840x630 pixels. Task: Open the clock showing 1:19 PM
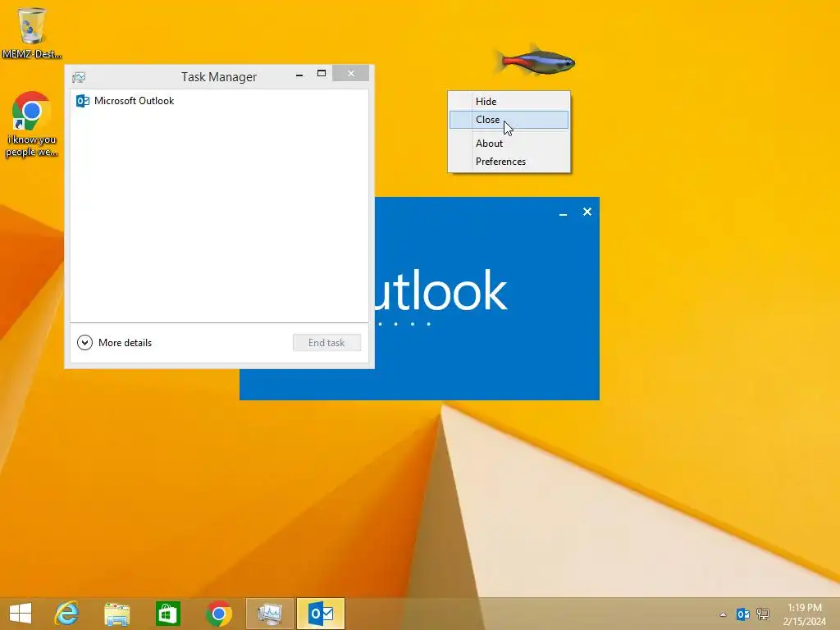[804, 614]
